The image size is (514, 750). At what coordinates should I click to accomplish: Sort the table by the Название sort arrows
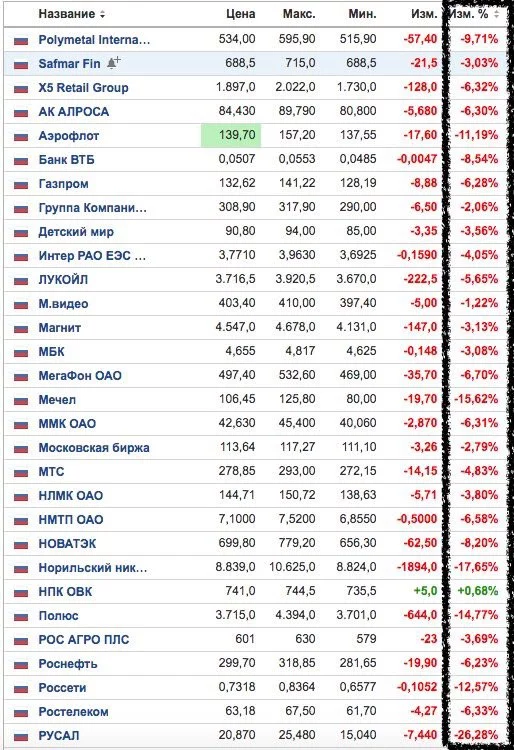(x=102, y=14)
